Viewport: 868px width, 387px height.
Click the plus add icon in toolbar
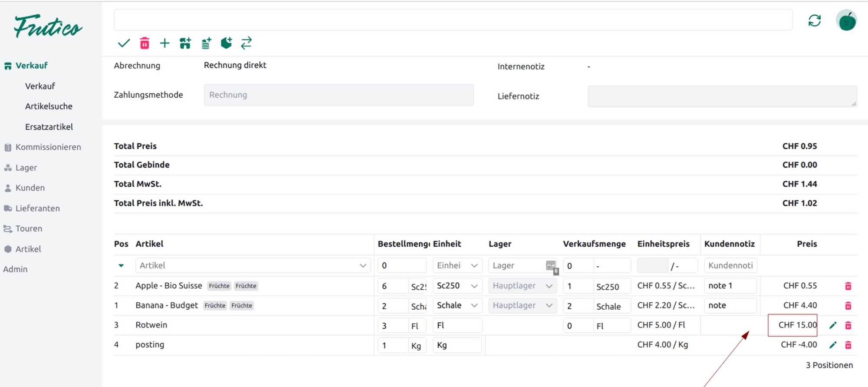(x=164, y=43)
